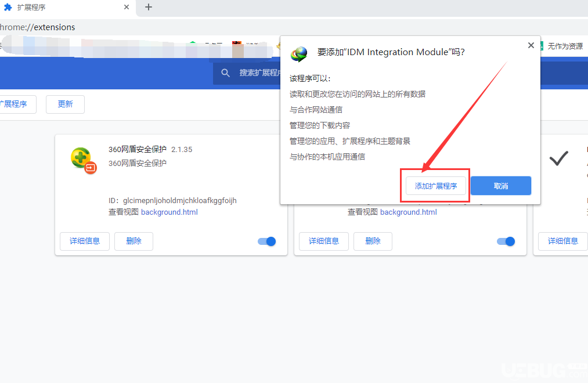This screenshot has height=383, width=588.
Task: Click the IDM globe icon in dialog
Action: pyautogui.click(x=298, y=55)
